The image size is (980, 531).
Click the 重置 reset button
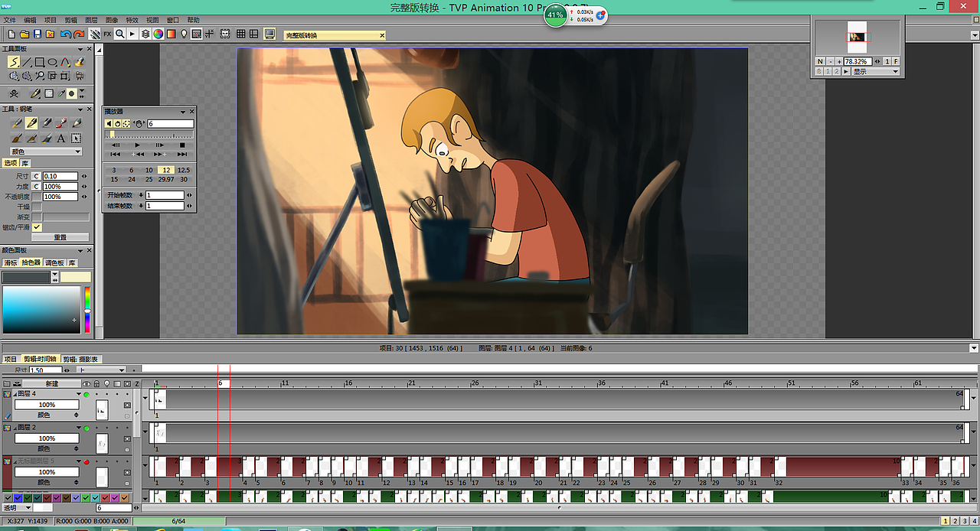(60, 237)
